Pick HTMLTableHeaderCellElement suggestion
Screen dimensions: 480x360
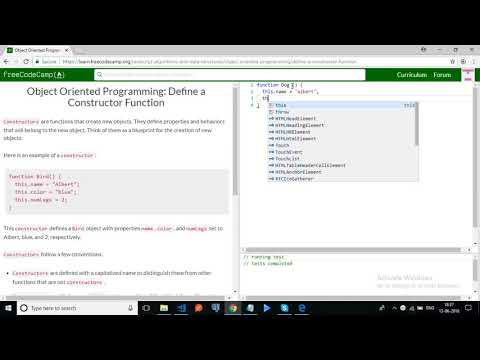pos(343,165)
